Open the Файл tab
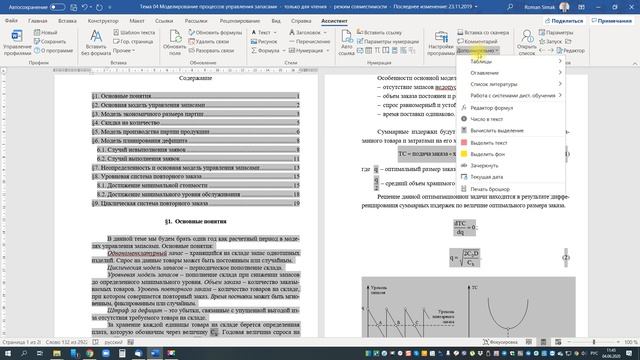This screenshot has width=640, height=360. coord(11,20)
